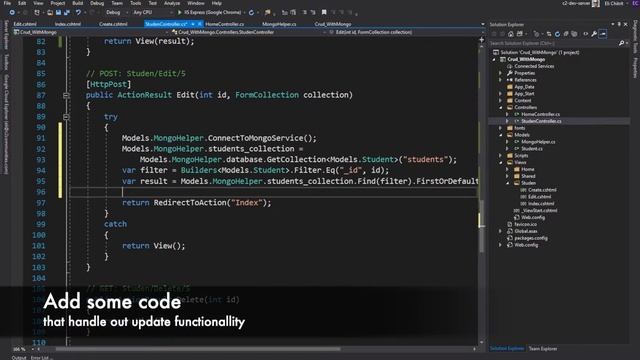This screenshot has width=640, height=360.
Task: Select StudenController.cs in Solution Explorer
Action: click(541, 121)
